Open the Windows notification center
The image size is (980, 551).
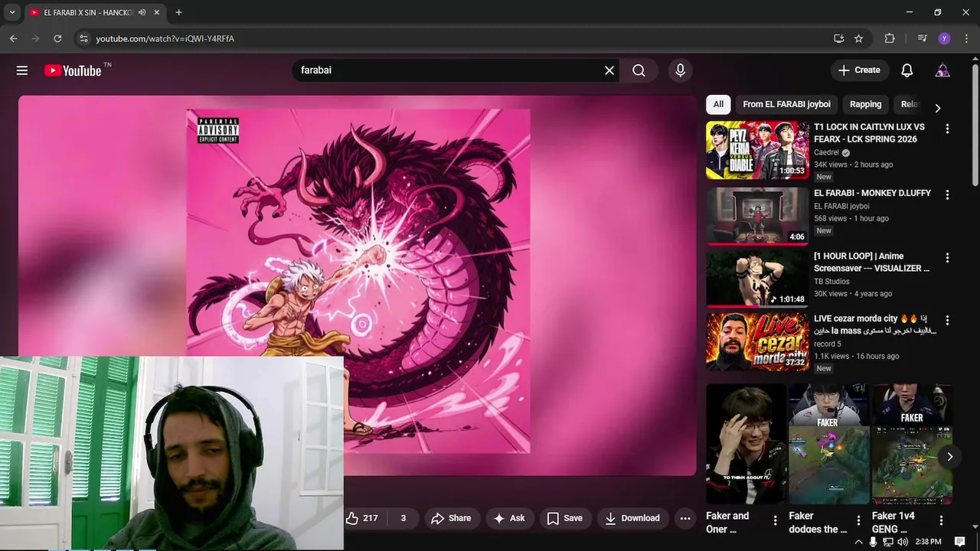(x=959, y=542)
